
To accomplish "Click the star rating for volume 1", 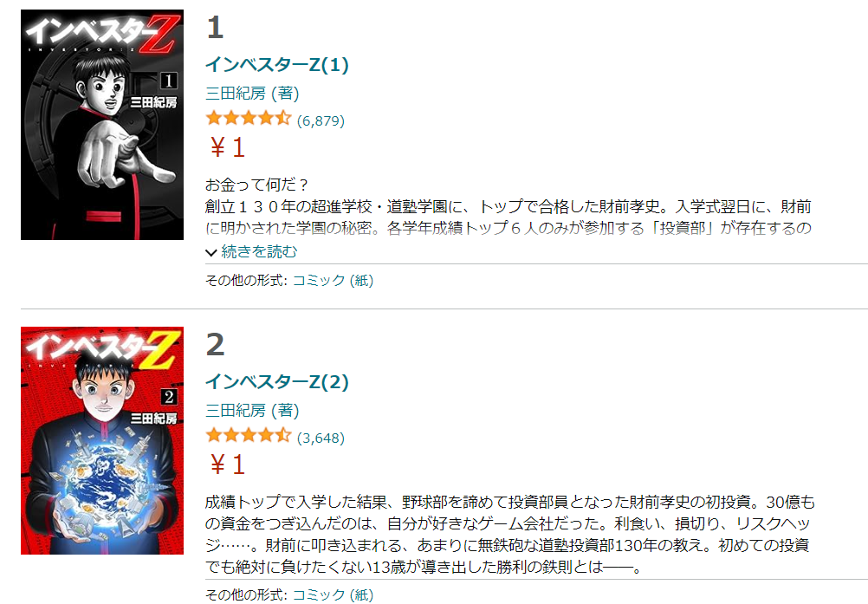I will [248, 118].
